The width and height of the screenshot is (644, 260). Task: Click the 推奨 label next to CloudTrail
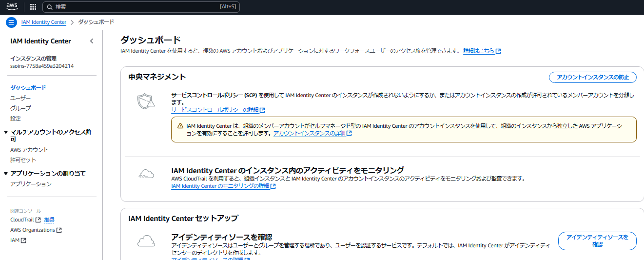[49, 220]
